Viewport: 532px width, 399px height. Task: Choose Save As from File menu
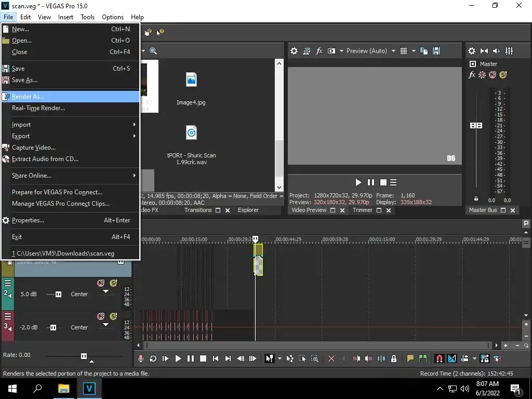tap(71, 80)
